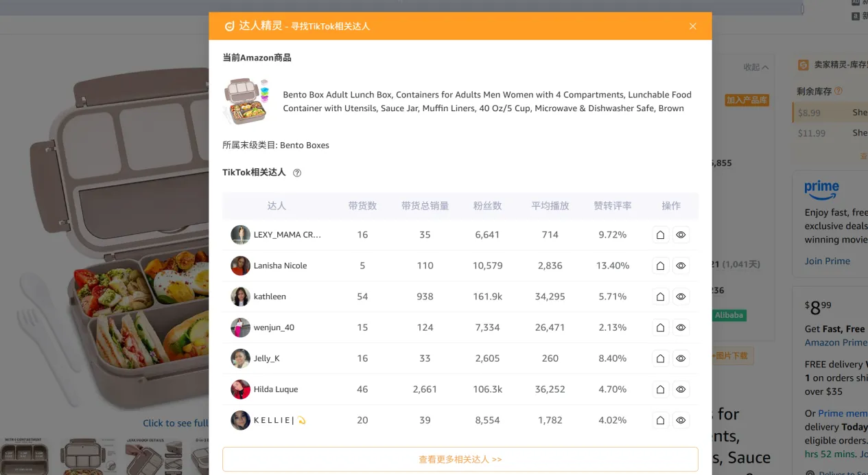Open the Join Prime link

pos(828,261)
